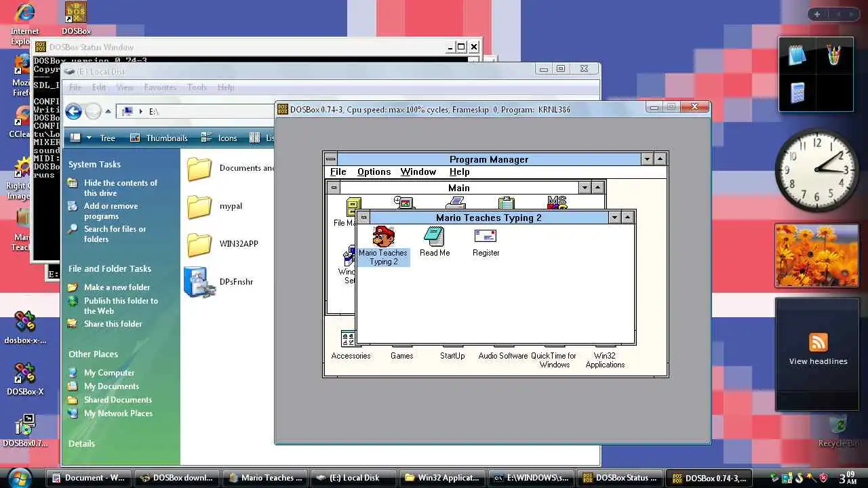Open explorer File menu in Local Disk window
The image size is (868, 488).
tap(75, 87)
